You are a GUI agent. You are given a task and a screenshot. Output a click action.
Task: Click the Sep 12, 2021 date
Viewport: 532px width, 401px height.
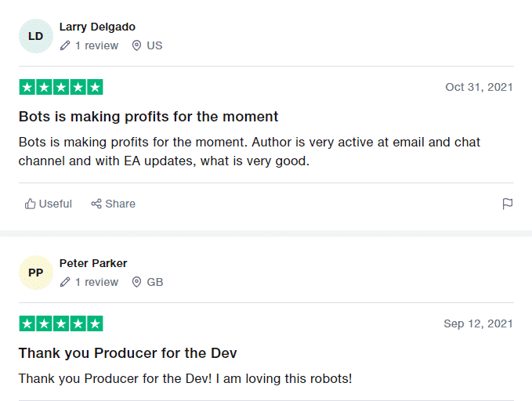pyautogui.click(x=479, y=323)
